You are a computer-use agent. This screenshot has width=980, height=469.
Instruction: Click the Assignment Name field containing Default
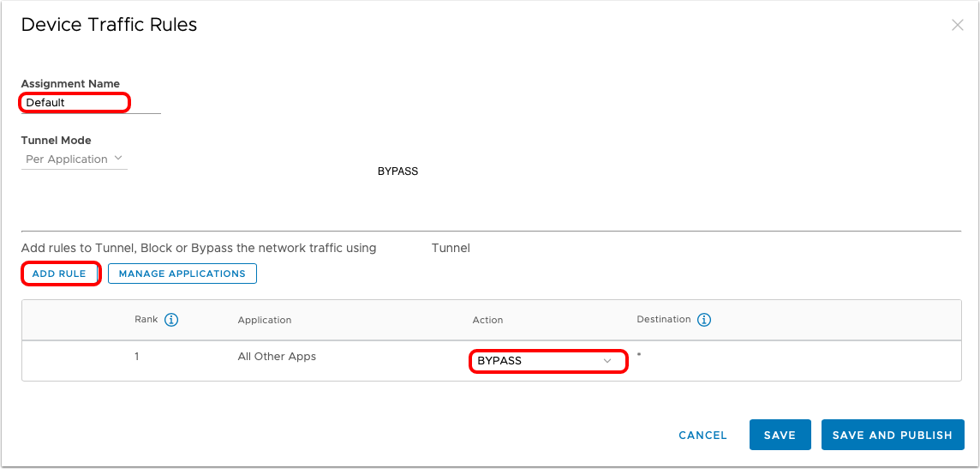click(x=75, y=103)
